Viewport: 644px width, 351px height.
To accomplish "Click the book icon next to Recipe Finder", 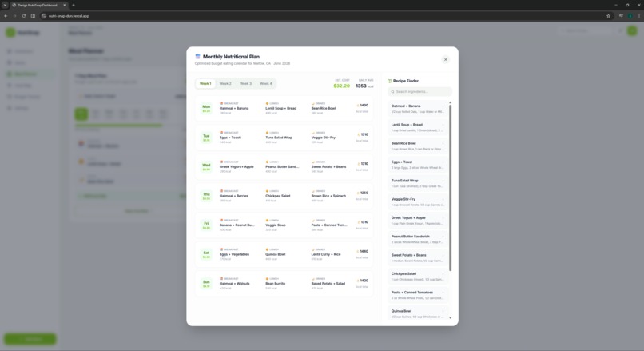I will [x=390, y=81].
